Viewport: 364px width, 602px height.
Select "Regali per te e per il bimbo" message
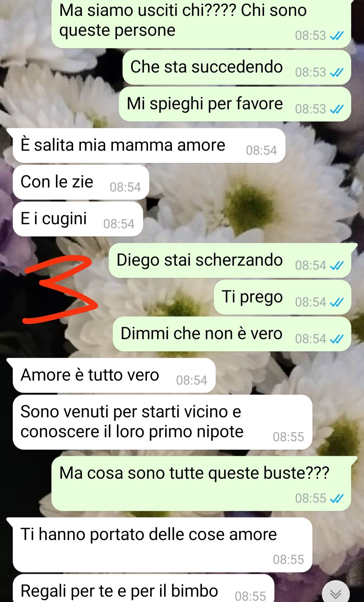(x=143, y=589)
